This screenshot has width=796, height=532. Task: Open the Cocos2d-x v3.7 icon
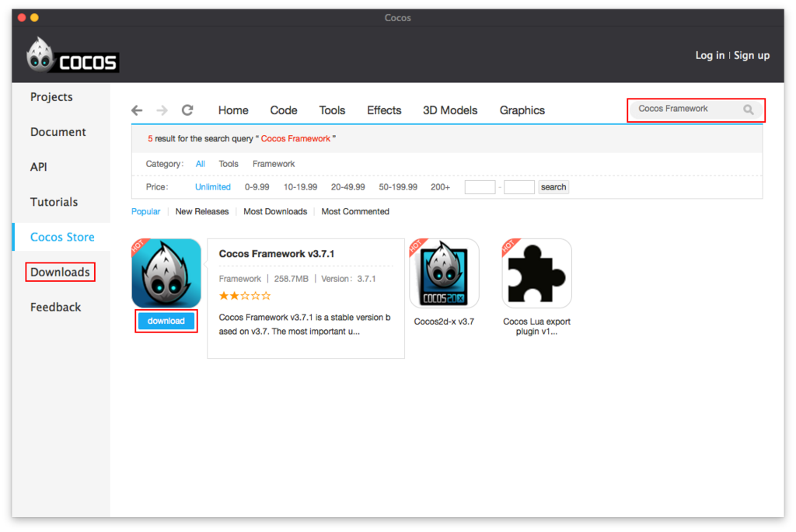click(x=444, y=273)
